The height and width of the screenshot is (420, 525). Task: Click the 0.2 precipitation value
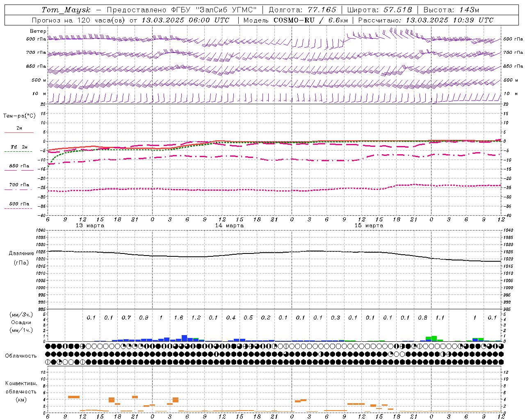[266, 318]
